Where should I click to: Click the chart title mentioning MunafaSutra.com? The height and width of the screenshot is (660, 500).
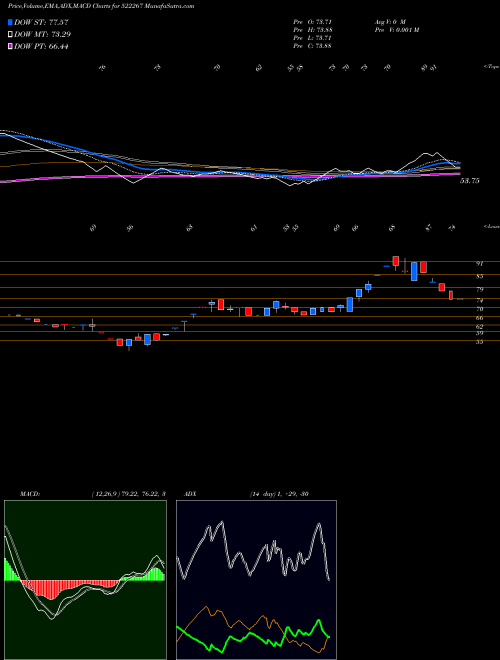[101, 7]
